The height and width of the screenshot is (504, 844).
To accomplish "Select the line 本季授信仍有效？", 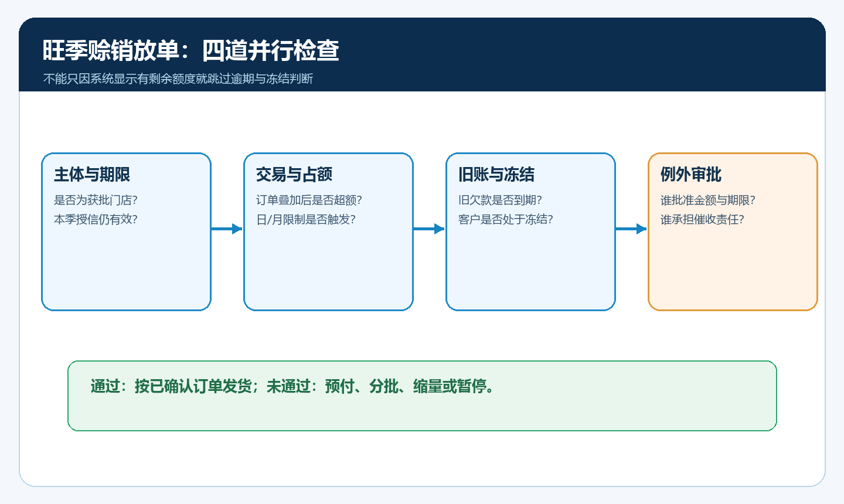I will 96,220.
